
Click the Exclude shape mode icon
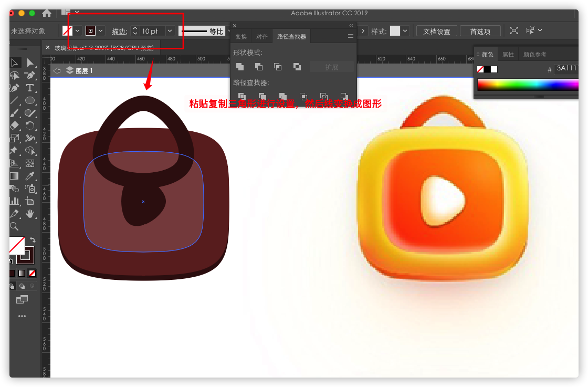[x=297, y=67]
